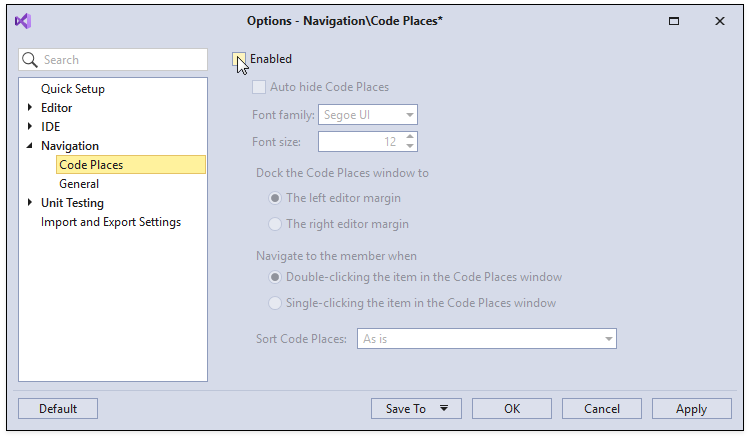The height and width of the screenshot is (439, 750).
Task: Select the left editor margin radio
Action: point(275,198)
